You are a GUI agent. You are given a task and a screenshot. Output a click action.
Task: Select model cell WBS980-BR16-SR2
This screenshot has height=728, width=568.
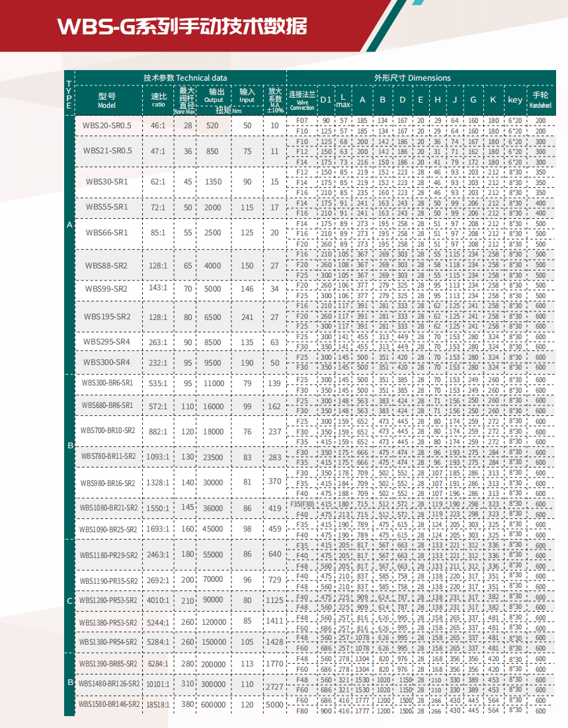[x=108, y=483]
